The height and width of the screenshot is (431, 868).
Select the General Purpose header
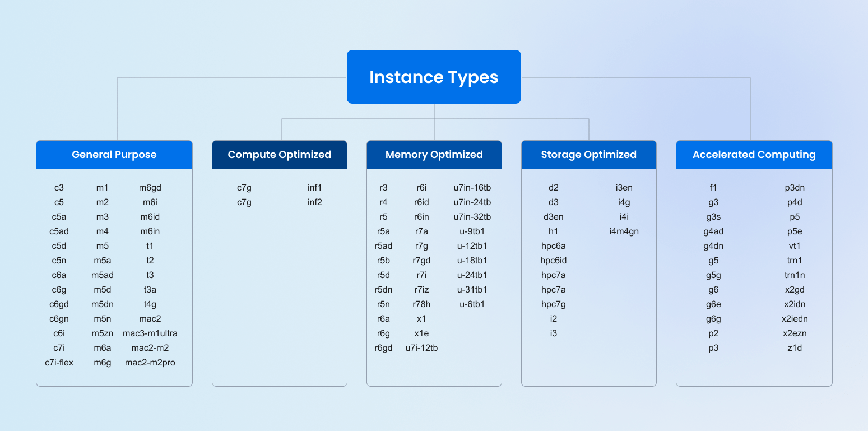point(114,155)
